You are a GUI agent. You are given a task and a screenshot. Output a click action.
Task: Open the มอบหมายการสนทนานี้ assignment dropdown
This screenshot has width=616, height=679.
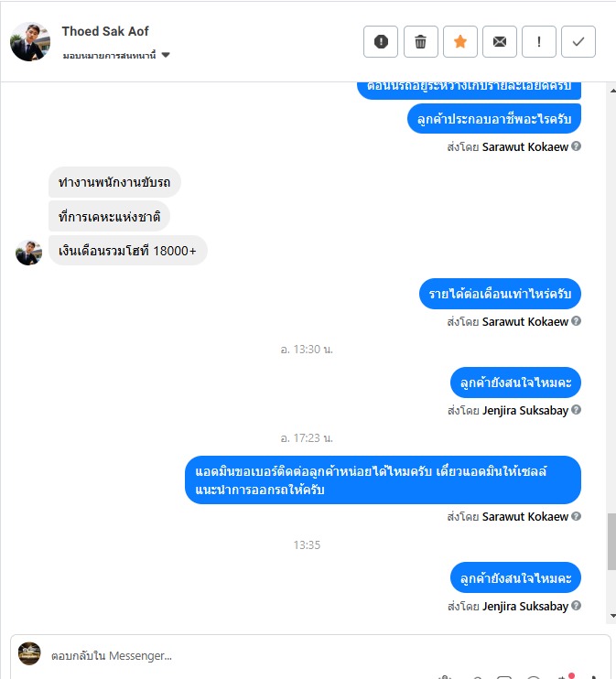116,56
